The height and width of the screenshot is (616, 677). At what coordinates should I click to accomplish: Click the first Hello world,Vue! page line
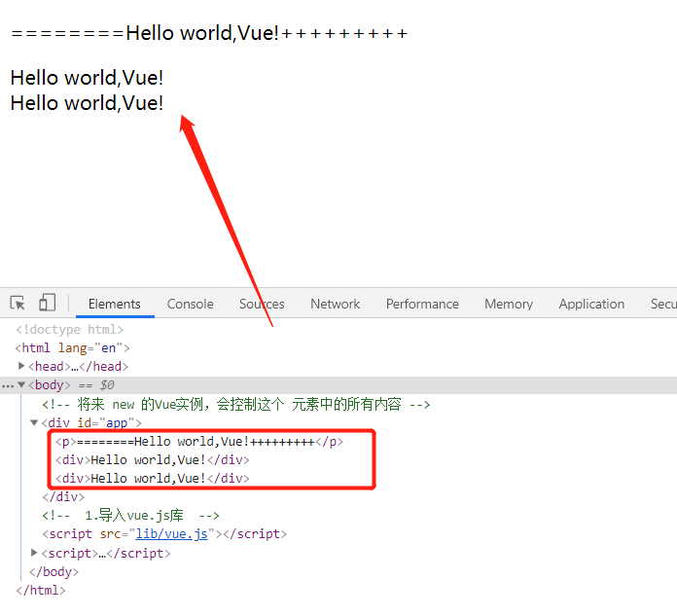(x=87, y=78)
